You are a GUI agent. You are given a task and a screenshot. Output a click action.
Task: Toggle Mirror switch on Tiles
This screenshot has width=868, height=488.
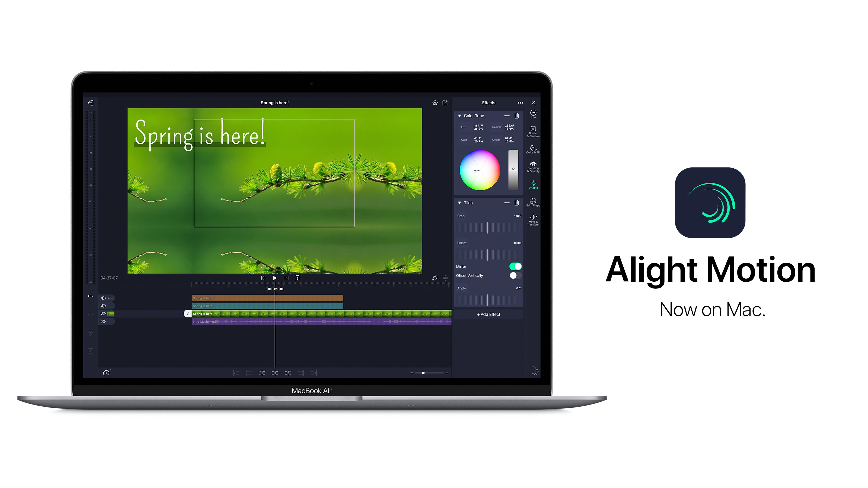point(515,266)
